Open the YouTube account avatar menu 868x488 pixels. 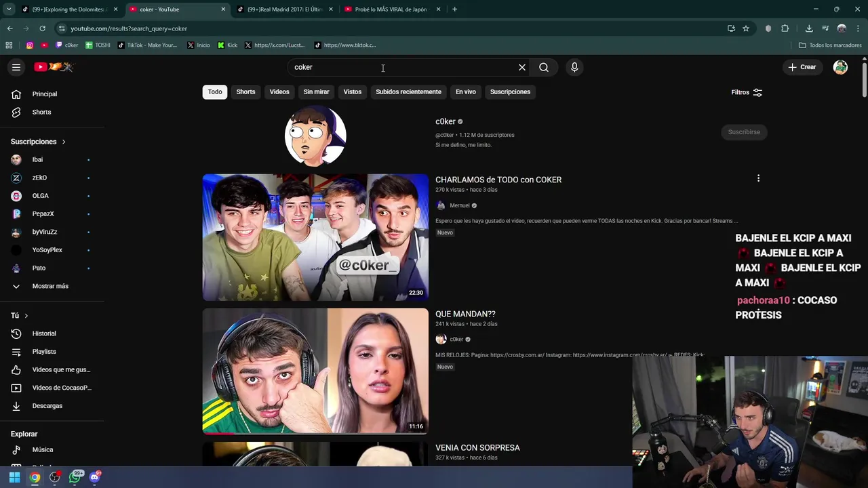coord(840,67)
